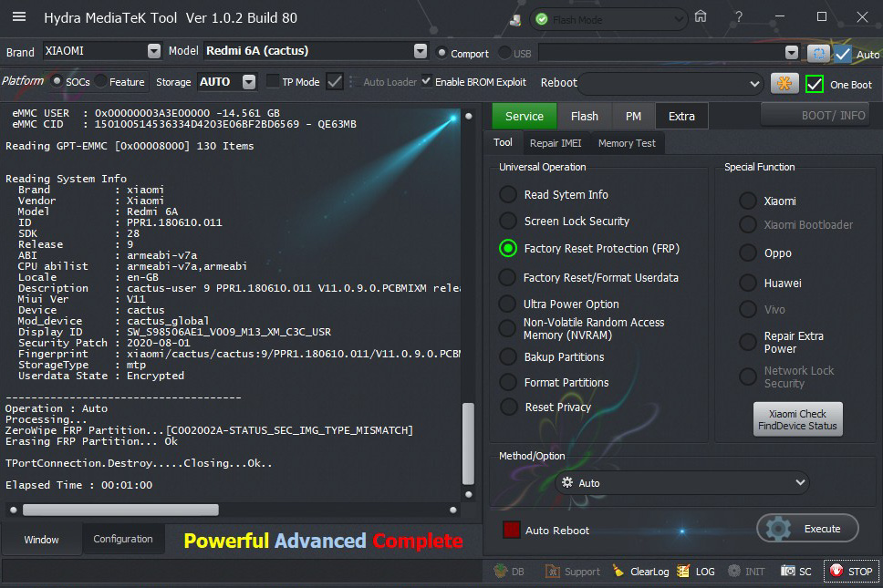Screen dimensions: 883x588
Task: Toggle the One Boot checkbox
Action: click(815, 84)
